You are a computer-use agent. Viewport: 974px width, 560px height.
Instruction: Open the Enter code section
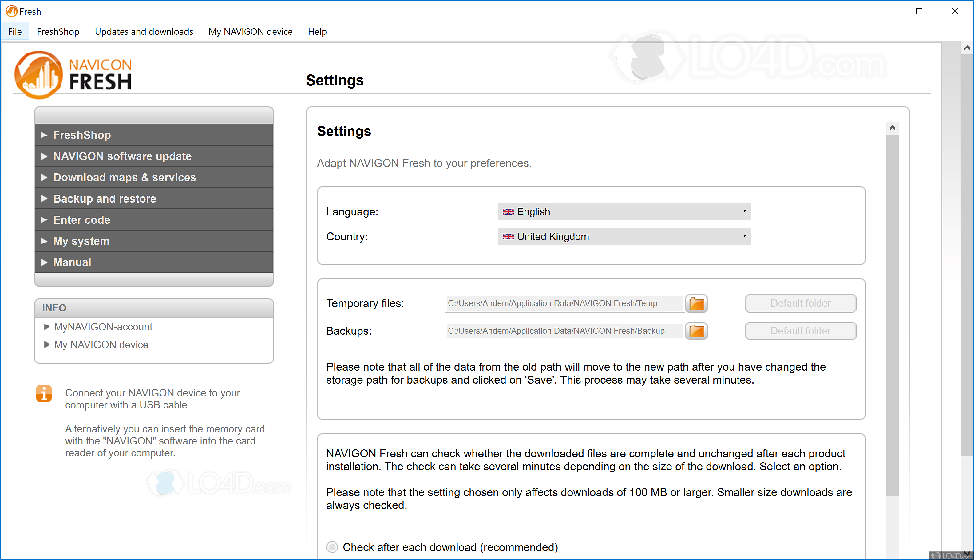coord(81,220)
